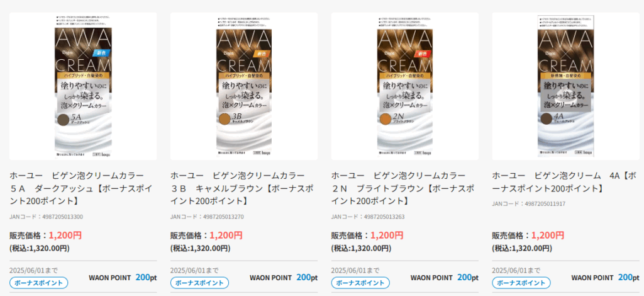Image resolution: width=644 pixels, height=296 pixels.
Task: Click the ボーナスポイント badge under 5A product
Action: click(x=38, y=283)
